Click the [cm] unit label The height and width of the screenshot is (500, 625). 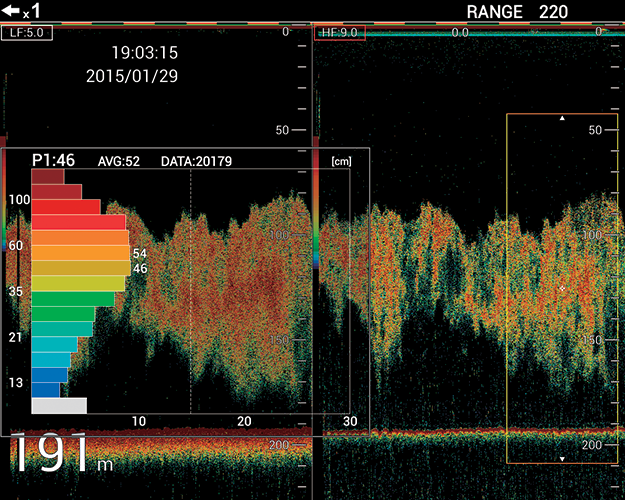(338, 161)
